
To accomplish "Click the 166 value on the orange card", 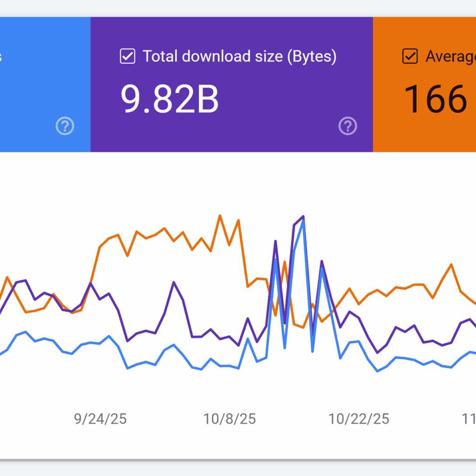I will pyautogui.click(x=435, y=99).
